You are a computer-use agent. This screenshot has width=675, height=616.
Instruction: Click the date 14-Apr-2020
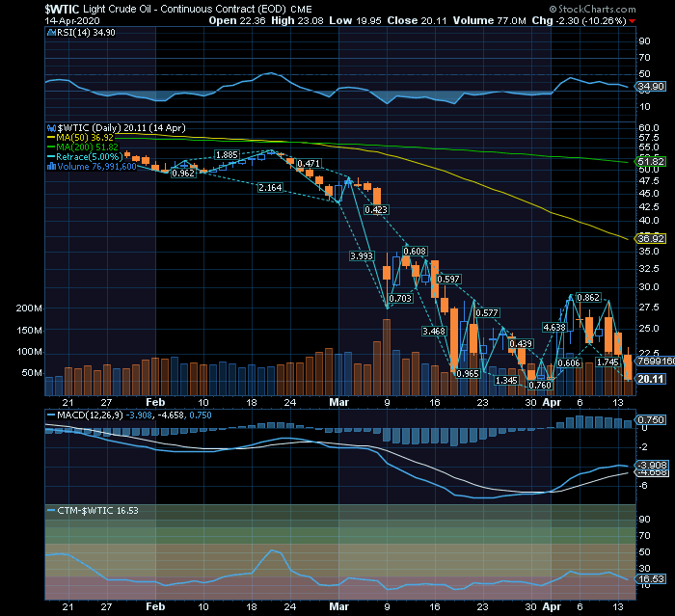(72, 20)
